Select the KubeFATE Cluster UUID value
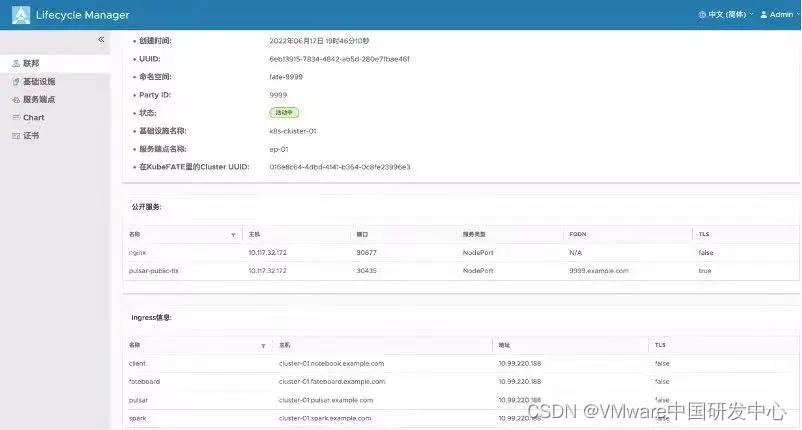This screenshot has height=430, width=802. [x=340, y=167]
